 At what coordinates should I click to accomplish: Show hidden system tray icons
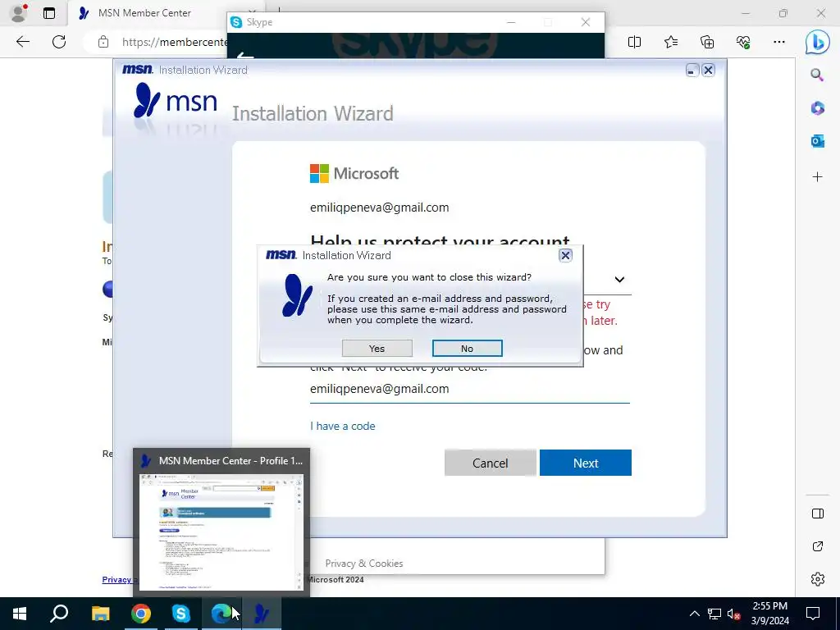pyautogui.click(x=694, y=614)
